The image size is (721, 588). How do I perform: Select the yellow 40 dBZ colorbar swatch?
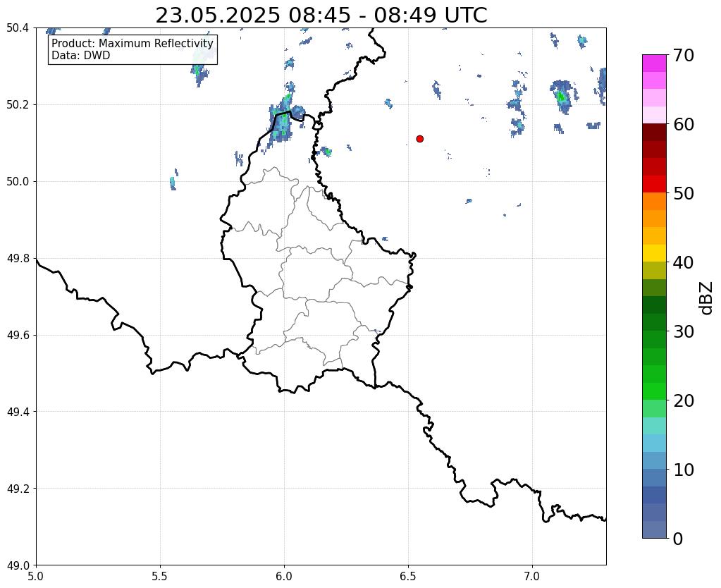pos(654,253)
